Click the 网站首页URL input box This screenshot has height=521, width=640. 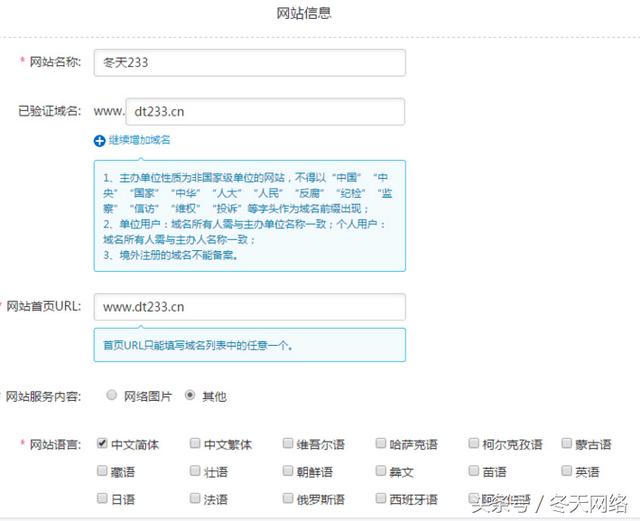tap(249, 307)
